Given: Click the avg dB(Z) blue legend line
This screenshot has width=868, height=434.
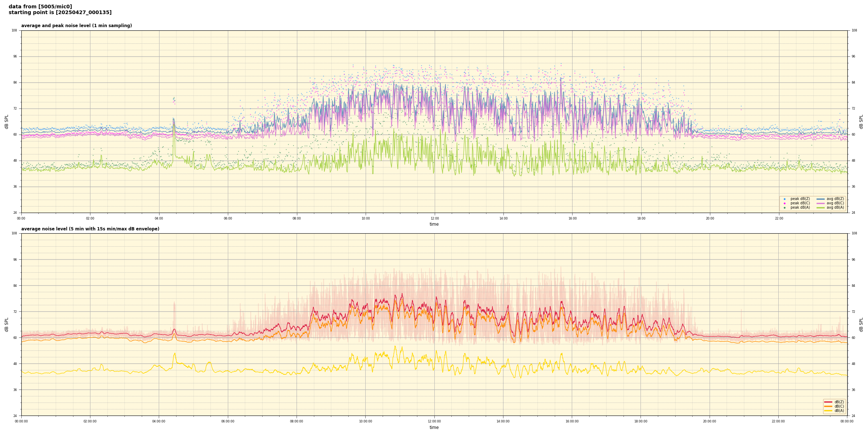Looking at the screenshot, I should (821, 199).
